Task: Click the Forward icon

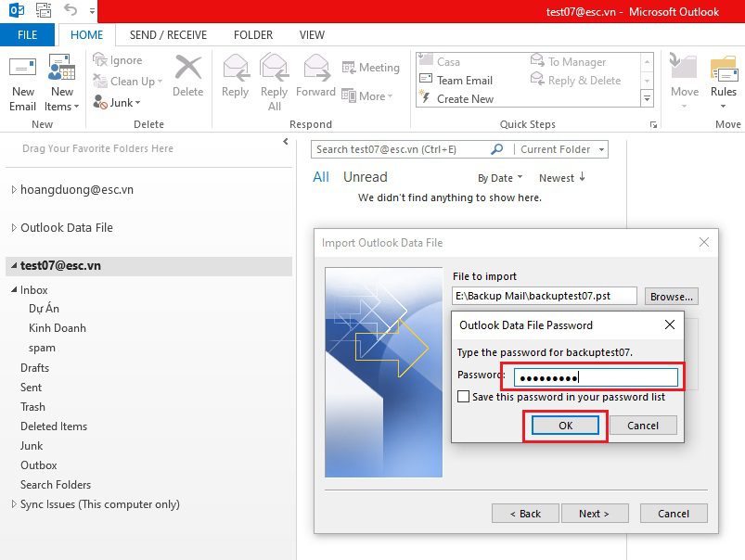Action: [316, 67]
